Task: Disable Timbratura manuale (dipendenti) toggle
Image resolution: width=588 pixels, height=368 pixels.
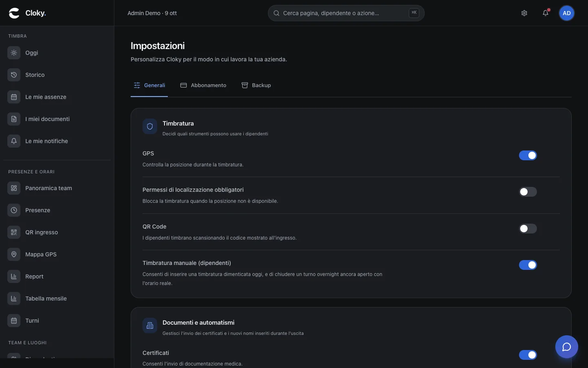Action: point(528,265)
